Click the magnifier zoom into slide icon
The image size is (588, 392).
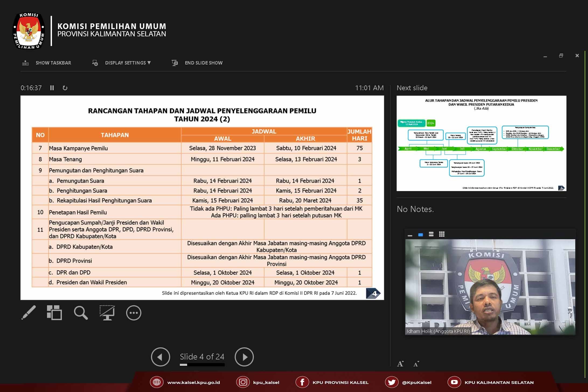[81, 313]
